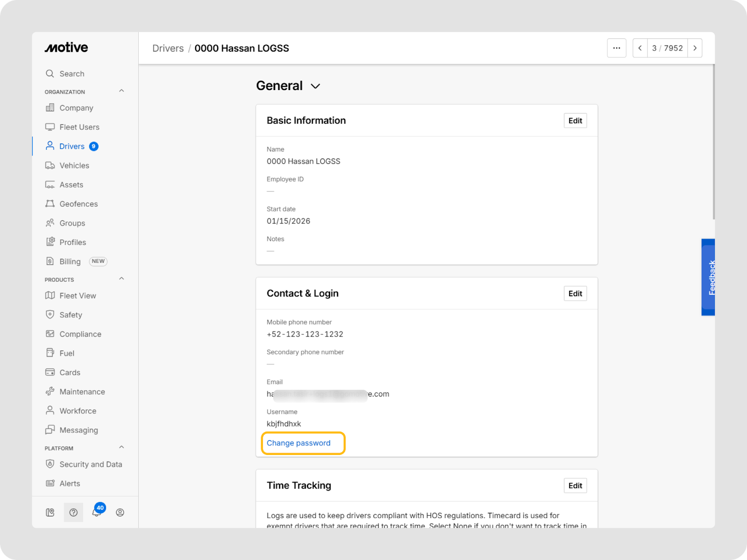Open notifications bell with 40 badge
This screenshot has width=747, height=560.
97,512
